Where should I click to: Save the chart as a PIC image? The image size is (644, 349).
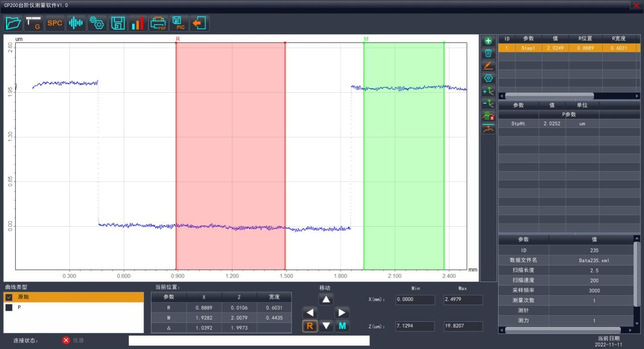pos(179,23)
